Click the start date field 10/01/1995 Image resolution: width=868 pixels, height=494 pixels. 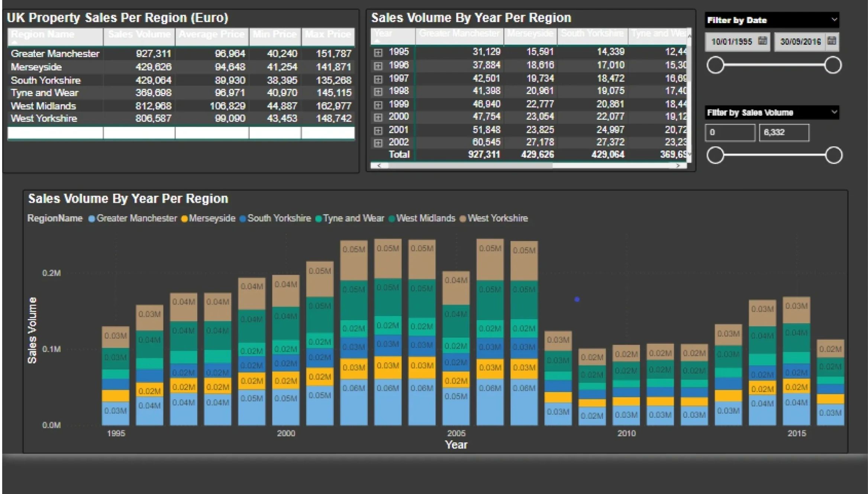point(737,42)
